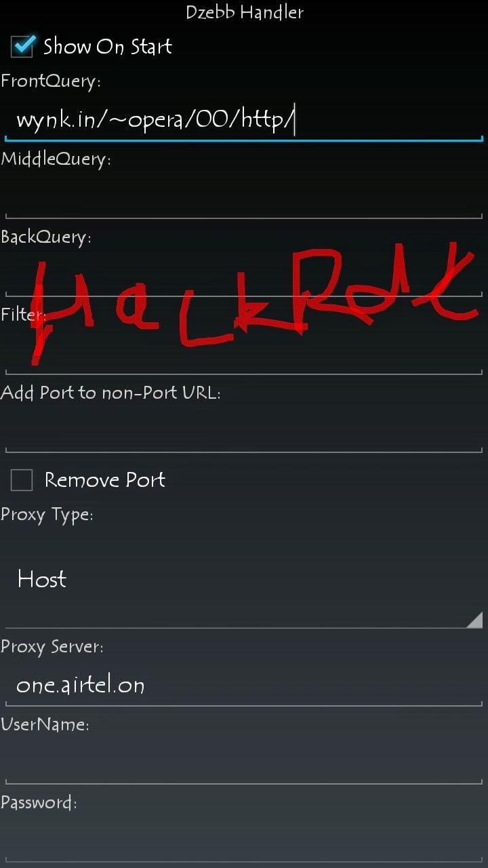Uncheck the Show On Start checkbox
Viewport: 488px width, 868px height.
click(x=24, y=46)
